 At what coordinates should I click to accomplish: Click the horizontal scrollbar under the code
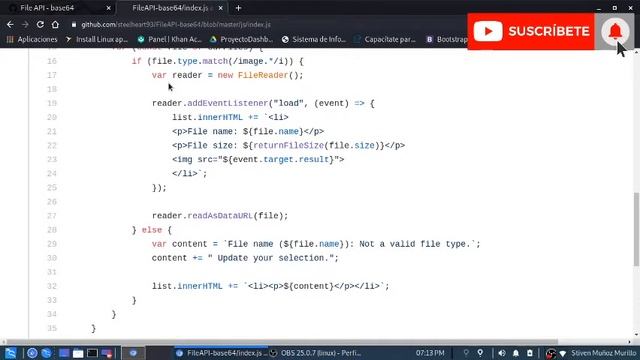(282, 342)
